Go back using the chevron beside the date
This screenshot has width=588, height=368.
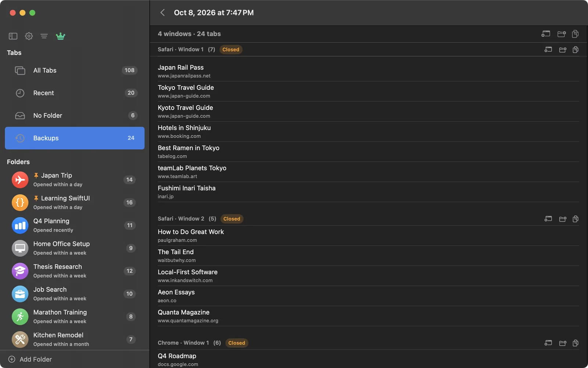(x=162, y=13)
